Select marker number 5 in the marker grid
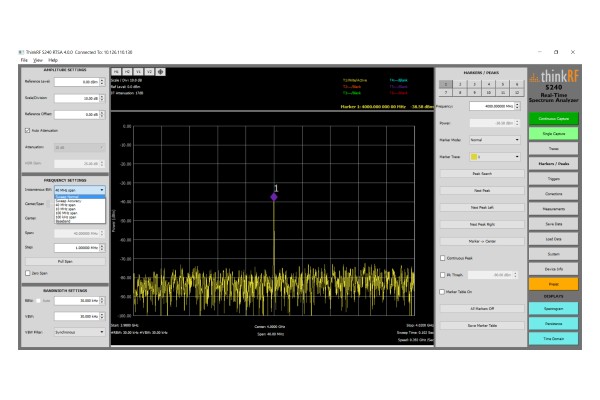The image size is (600, 400). point(503,84)
